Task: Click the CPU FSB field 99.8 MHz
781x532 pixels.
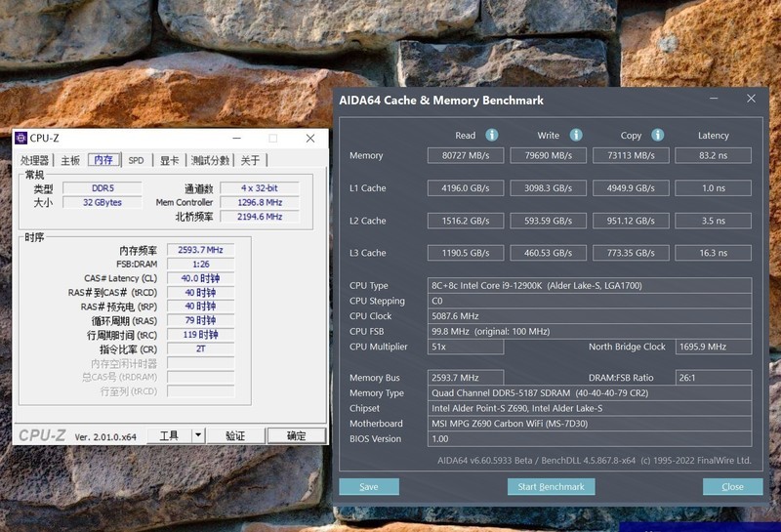Action: tap(590, 331)
